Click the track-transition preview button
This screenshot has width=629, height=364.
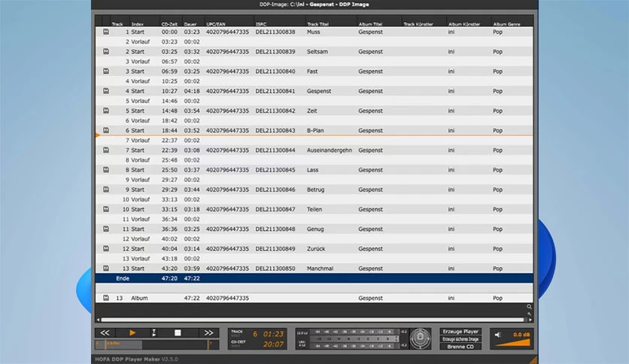(x=153, y=332)
